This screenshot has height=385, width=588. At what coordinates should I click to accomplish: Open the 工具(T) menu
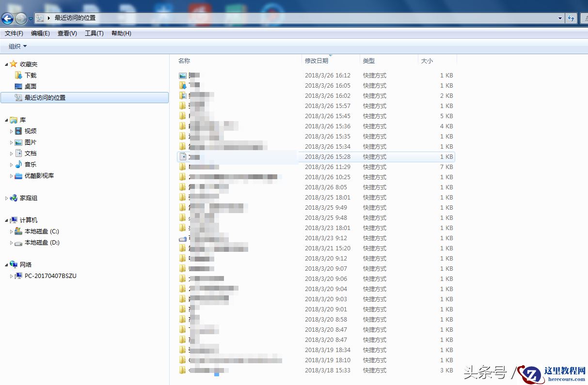point(94,33)
